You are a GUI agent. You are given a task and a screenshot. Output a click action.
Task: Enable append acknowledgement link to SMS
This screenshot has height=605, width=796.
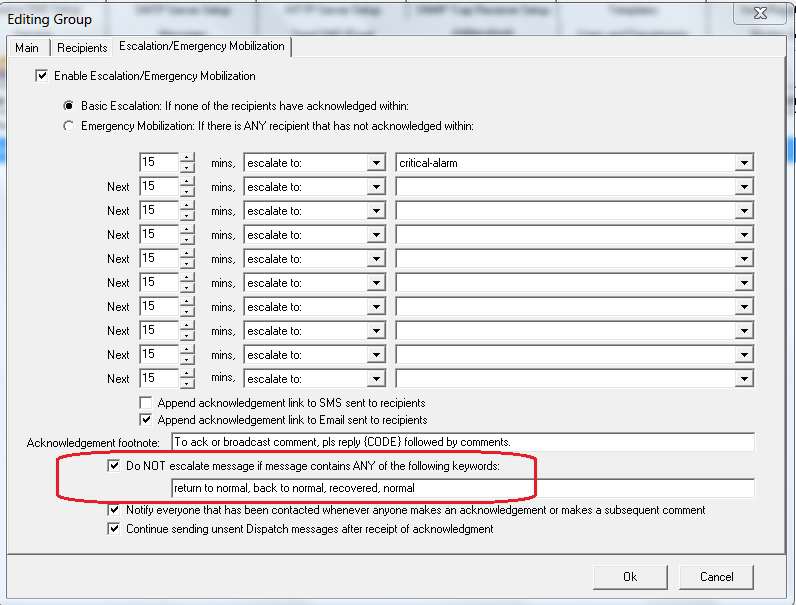tap(146, 401)
